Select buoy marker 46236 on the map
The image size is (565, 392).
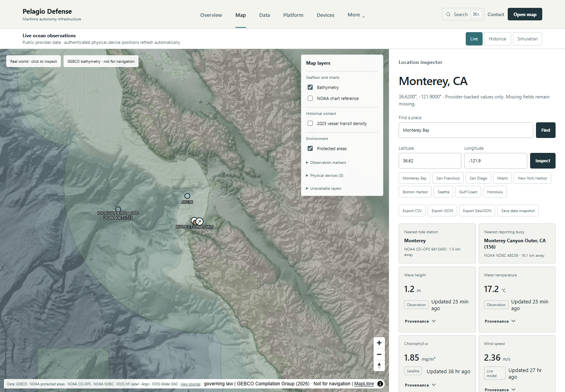tap(187, 196)
